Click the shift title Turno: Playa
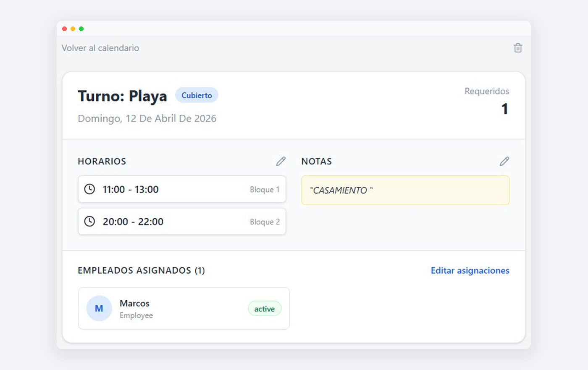588x370 pixels. coord(122,95)
